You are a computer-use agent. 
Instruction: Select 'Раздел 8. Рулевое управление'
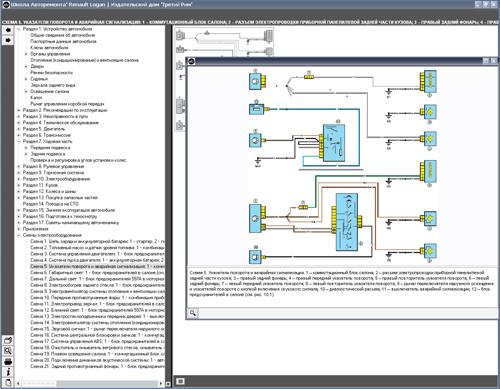53,166
